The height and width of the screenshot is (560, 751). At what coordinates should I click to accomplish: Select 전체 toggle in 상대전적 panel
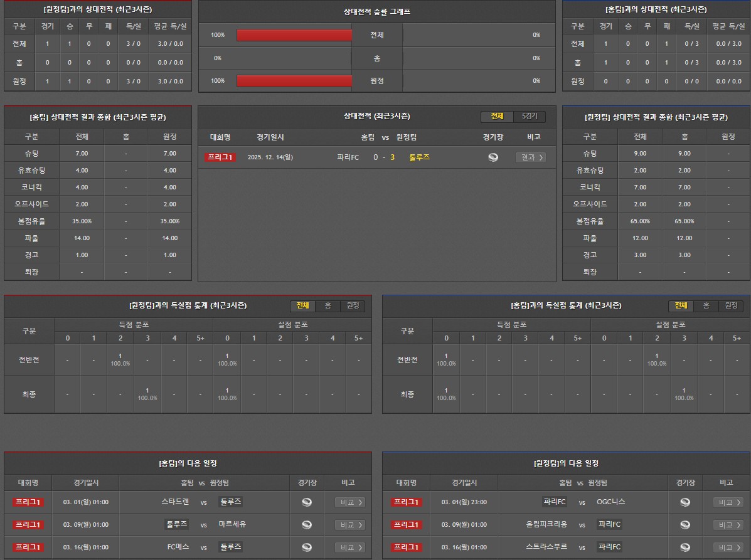click(497, 117)
